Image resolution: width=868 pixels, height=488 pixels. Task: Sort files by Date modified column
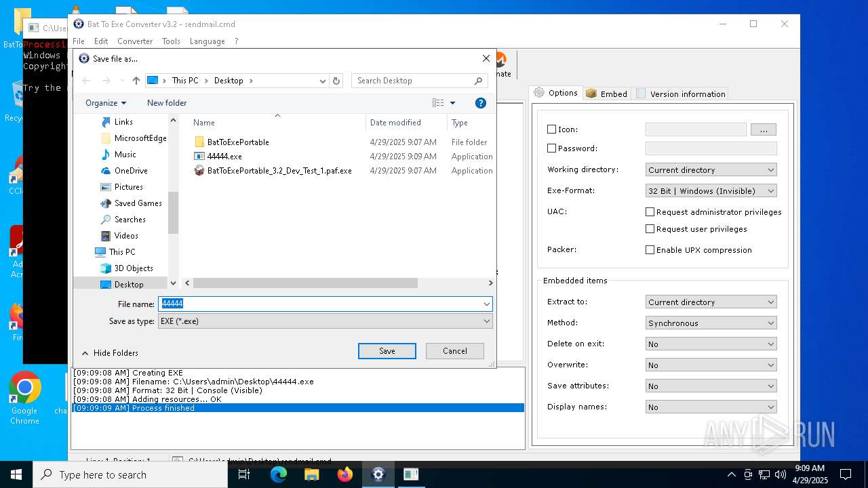(x=395, y=123)
